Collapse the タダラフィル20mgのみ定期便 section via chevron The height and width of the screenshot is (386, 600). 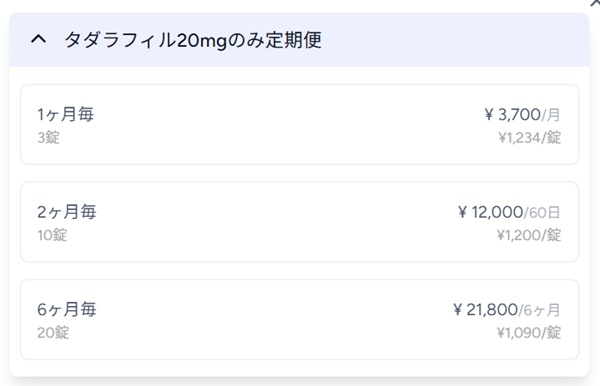pos(39,39)
